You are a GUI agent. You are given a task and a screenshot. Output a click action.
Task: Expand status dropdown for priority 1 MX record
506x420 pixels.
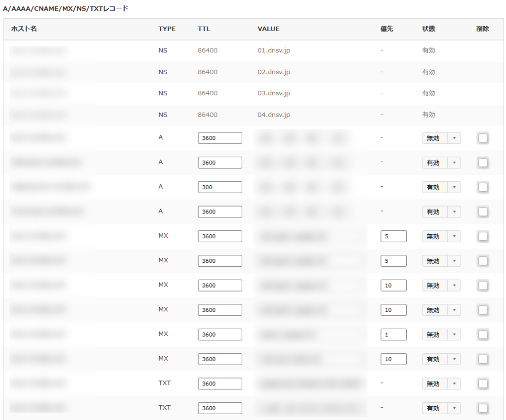tap(441, 335)
